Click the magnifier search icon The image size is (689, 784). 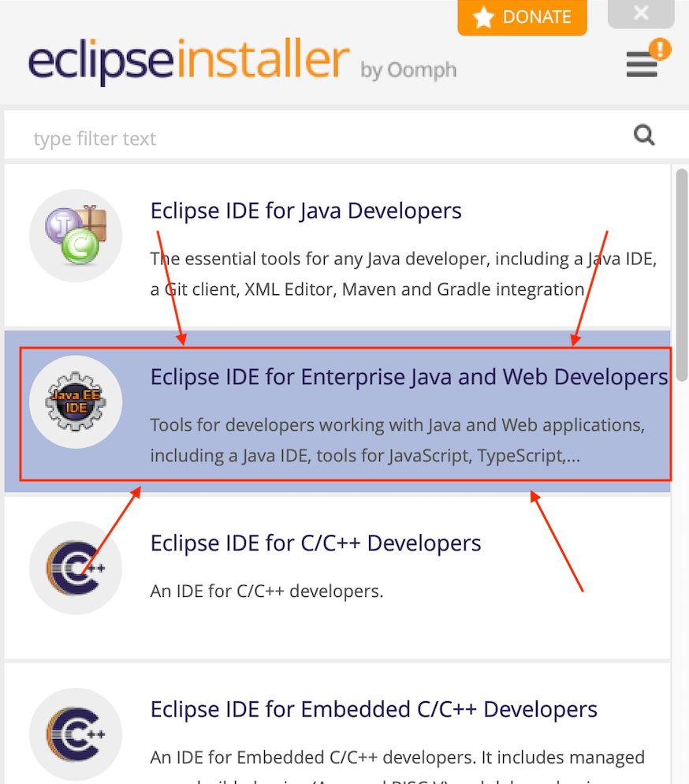[x=644, y=135]
